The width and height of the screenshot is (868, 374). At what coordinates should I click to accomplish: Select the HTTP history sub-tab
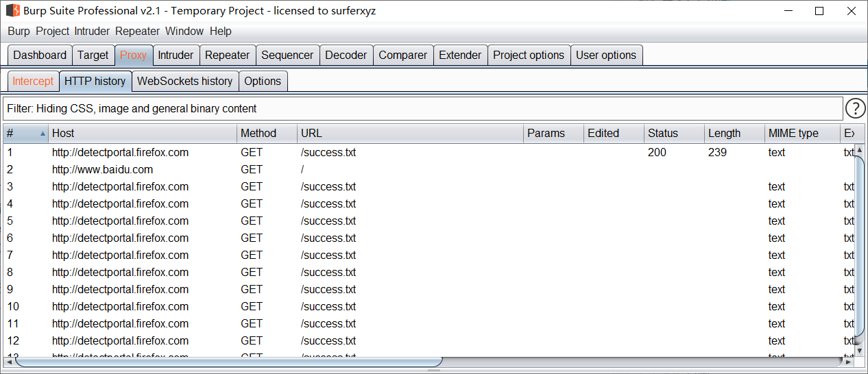pyautogui.click(x=95, y=81)
